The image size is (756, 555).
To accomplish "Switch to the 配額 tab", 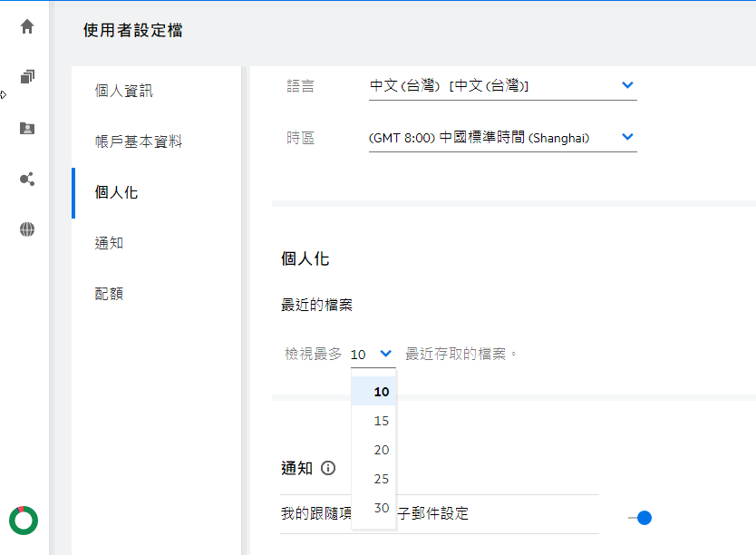I will pos(109,294).
